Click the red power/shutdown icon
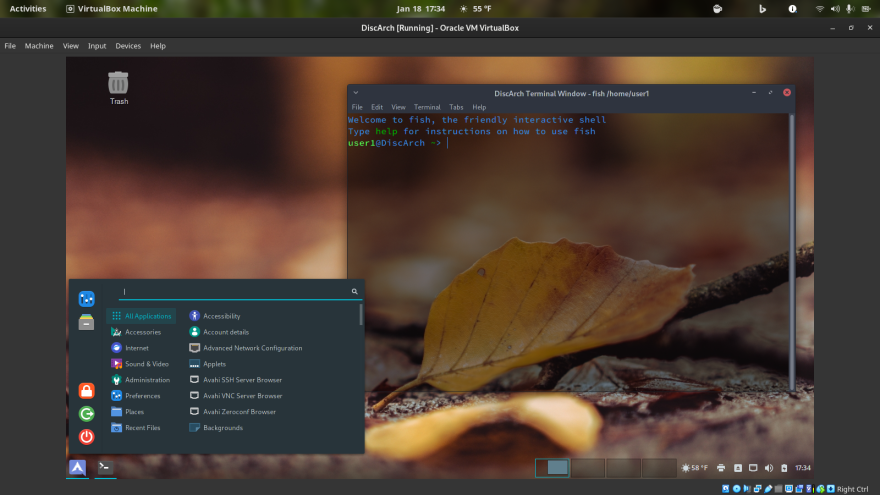 pos(86,437)
